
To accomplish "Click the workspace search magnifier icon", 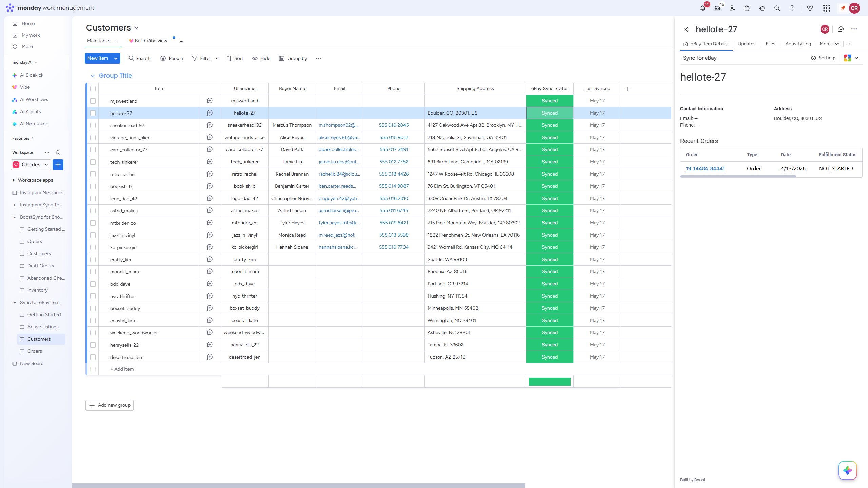I will click(x=58, y=152).
